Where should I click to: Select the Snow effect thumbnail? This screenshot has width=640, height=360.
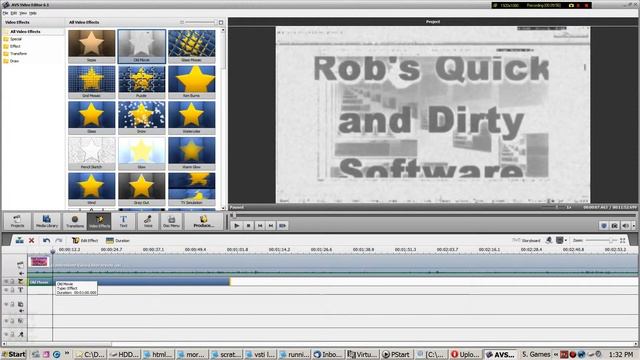coord(141,118)
